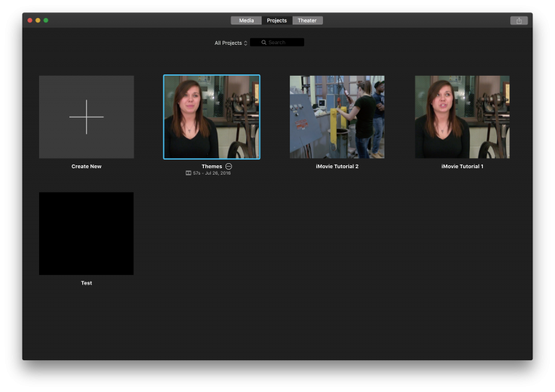Select the black Test project thumbnail
Image resolution: width=555 pixels, height=392 pixels.
click(x=87, y=234)
